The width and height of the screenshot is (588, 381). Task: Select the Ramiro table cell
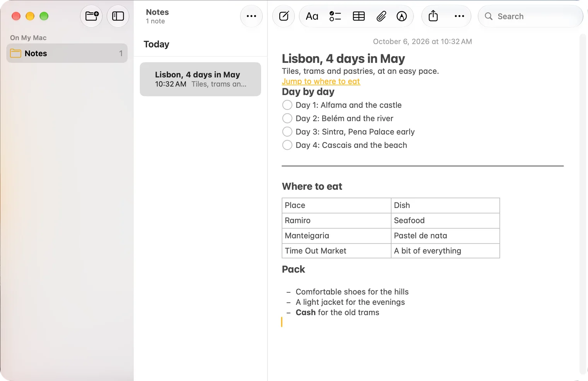click(x=336, y=220)
